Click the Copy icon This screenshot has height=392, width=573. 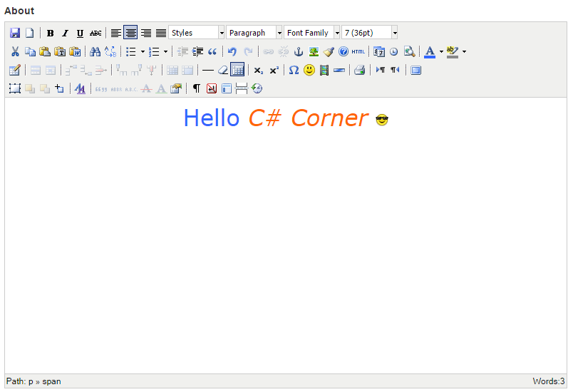pos(30,51)
